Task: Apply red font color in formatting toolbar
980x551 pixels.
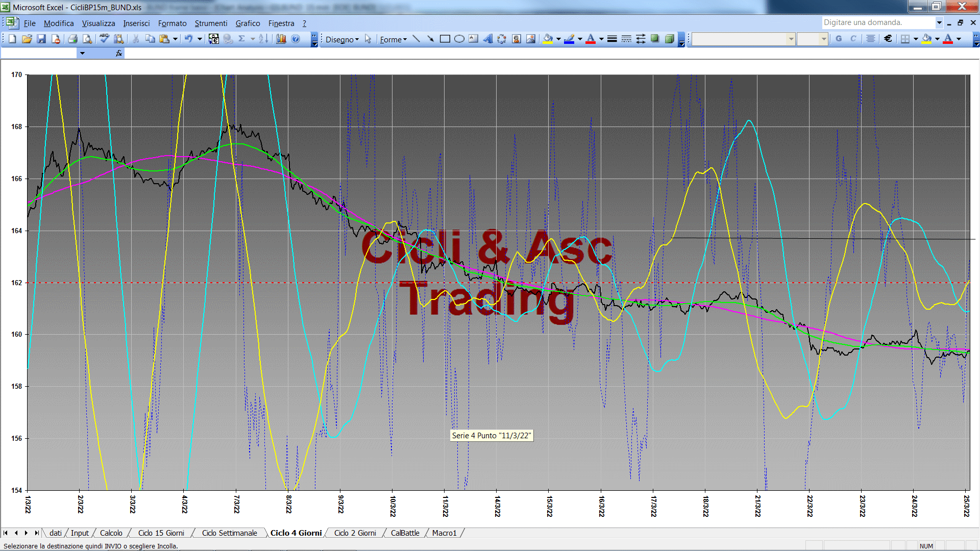Action: click(x=948, y=39)
